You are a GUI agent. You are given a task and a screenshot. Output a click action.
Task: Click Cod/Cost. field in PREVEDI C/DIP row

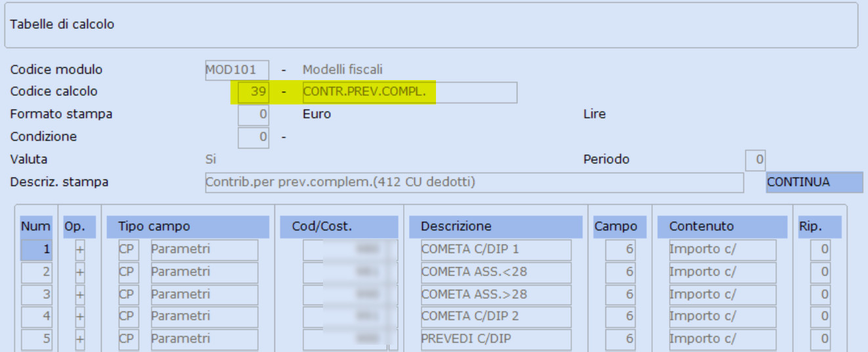coord(351,340)
